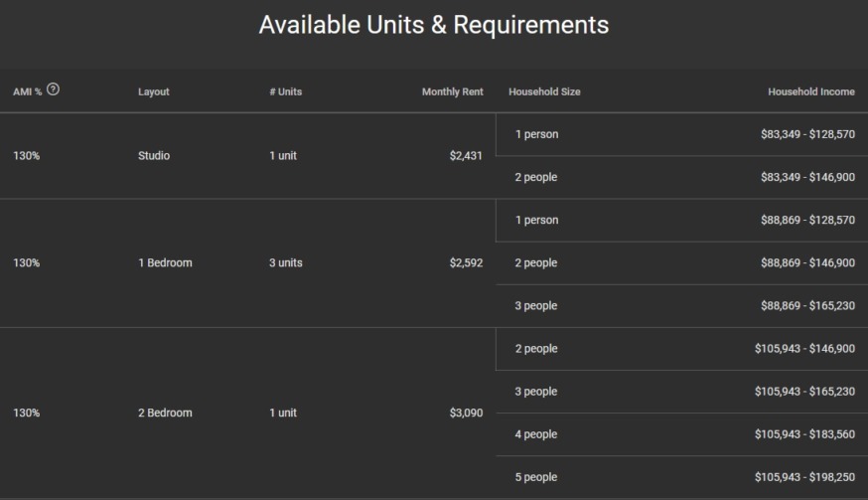Click the $105,943 - $198,250 income range

click(x=803, y=477)
